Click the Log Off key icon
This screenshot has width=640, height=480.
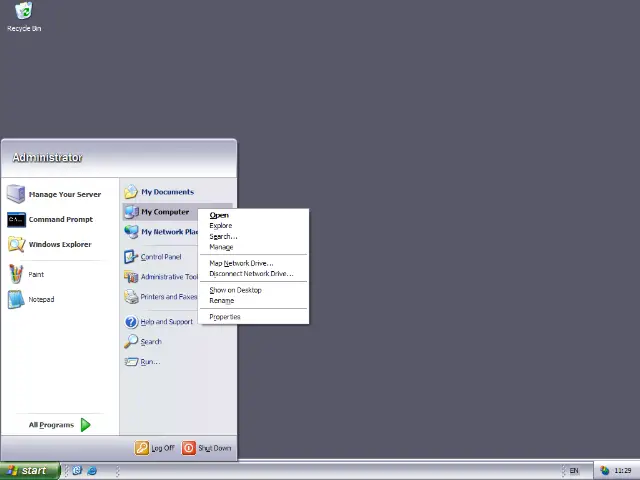click(142, 448)
